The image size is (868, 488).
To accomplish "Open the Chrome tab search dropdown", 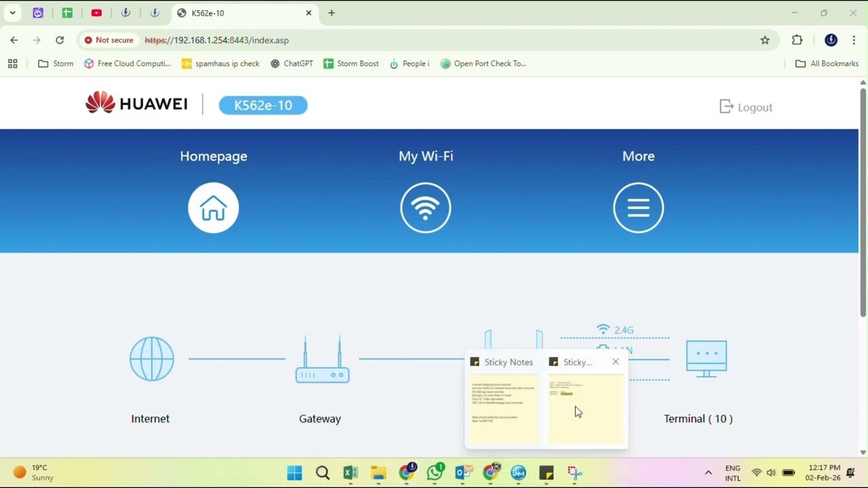I will [12, 13].
